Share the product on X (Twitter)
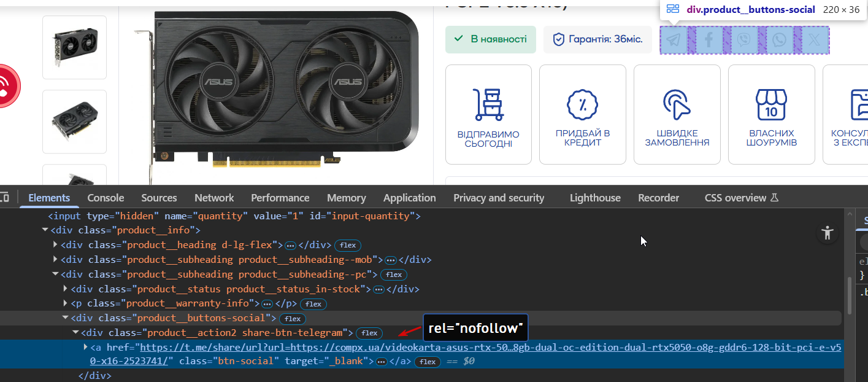The image size is (868, 382). pyautogui.click(x=815, y=40)
